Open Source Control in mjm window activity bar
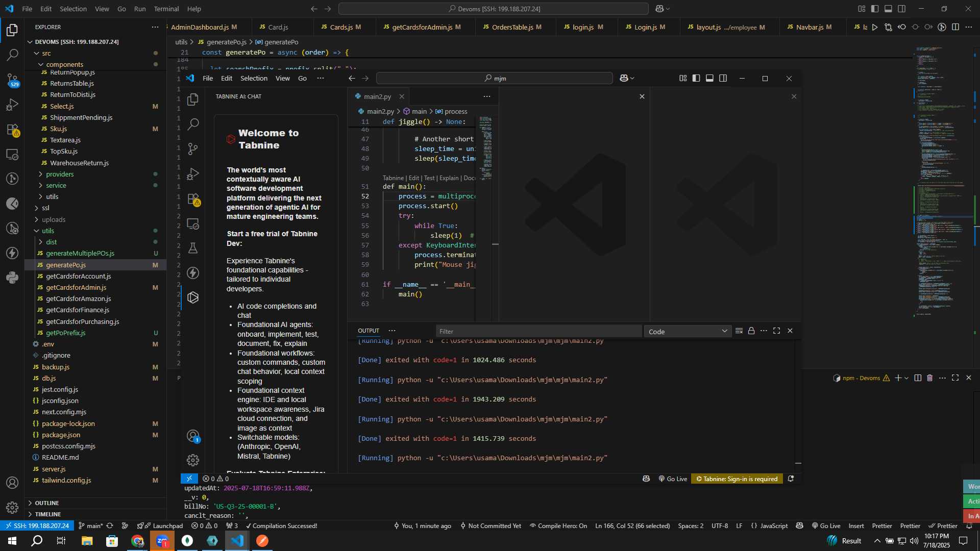The width and height of the screenshot is (980, 551). (x=193, y=149)
